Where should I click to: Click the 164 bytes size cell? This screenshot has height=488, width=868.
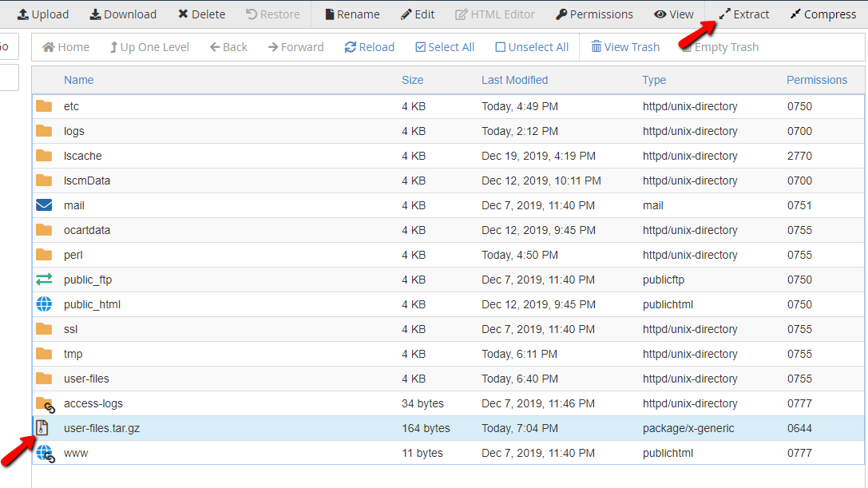426,428
